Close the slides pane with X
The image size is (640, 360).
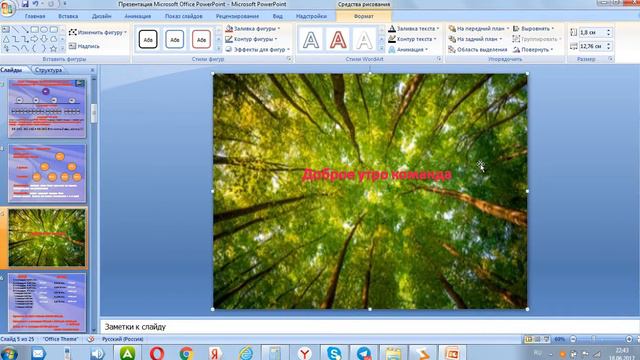[x=92, y=70]
